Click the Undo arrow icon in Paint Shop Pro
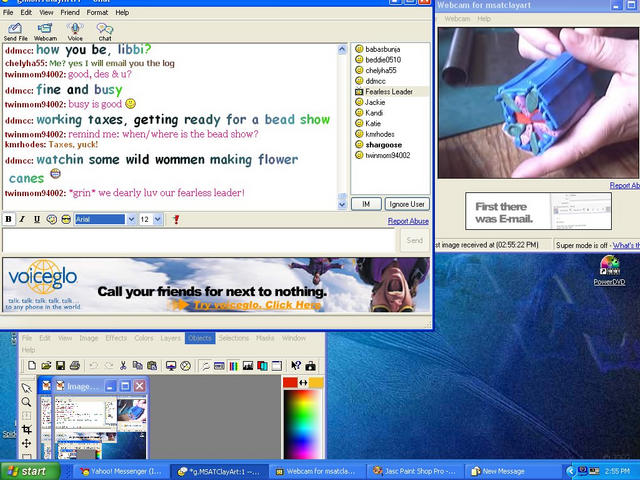 pyautogui.click(x=94, y=366)
